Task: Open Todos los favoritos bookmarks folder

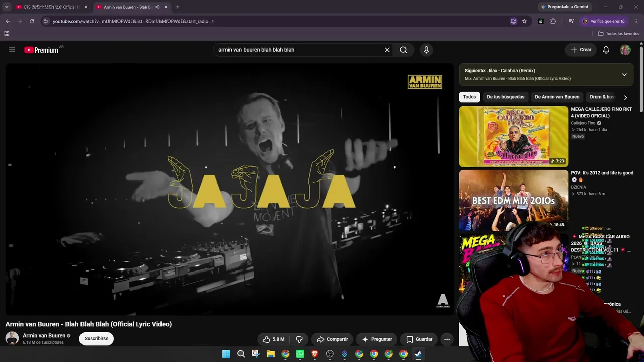Action: (618, 34)
